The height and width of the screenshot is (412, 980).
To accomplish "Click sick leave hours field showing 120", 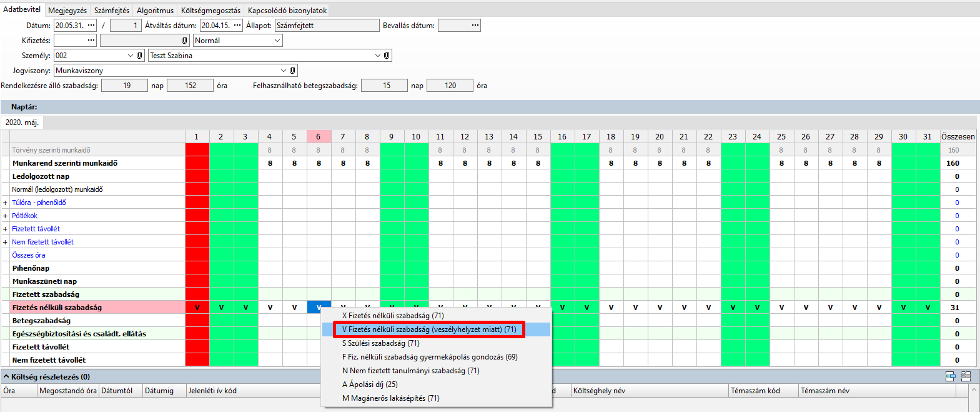I will [450, 86].
